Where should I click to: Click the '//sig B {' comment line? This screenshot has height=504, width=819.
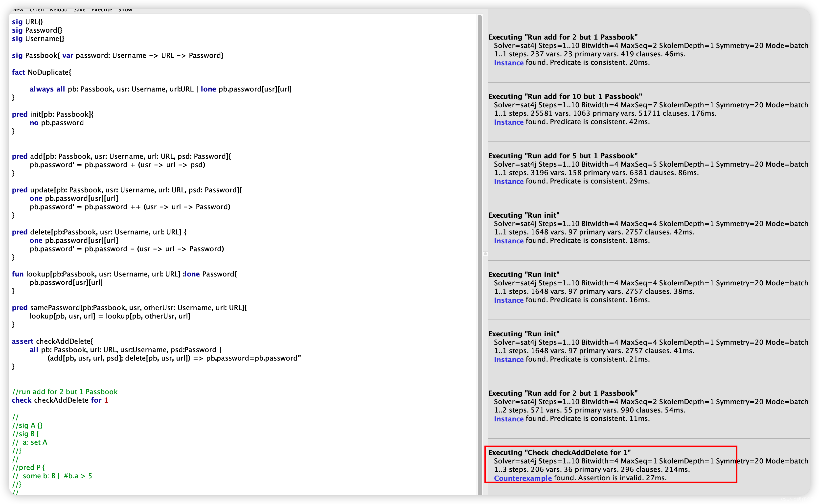[25, 434]
